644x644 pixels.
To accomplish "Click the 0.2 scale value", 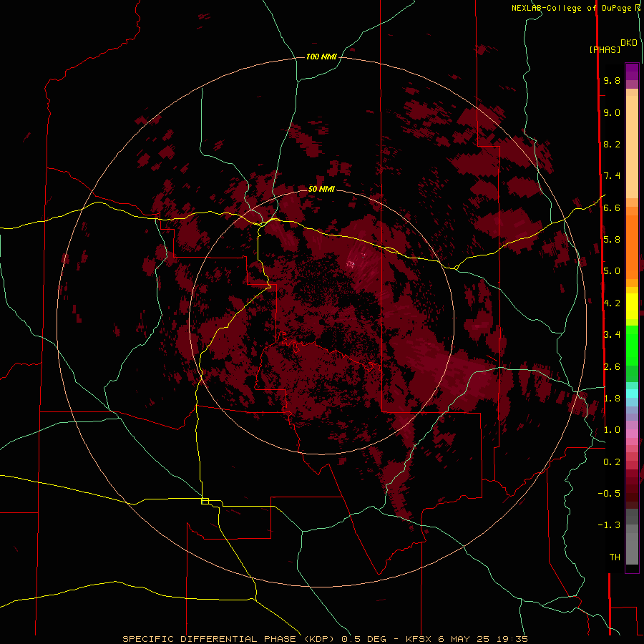I will [x=612, y=462].
